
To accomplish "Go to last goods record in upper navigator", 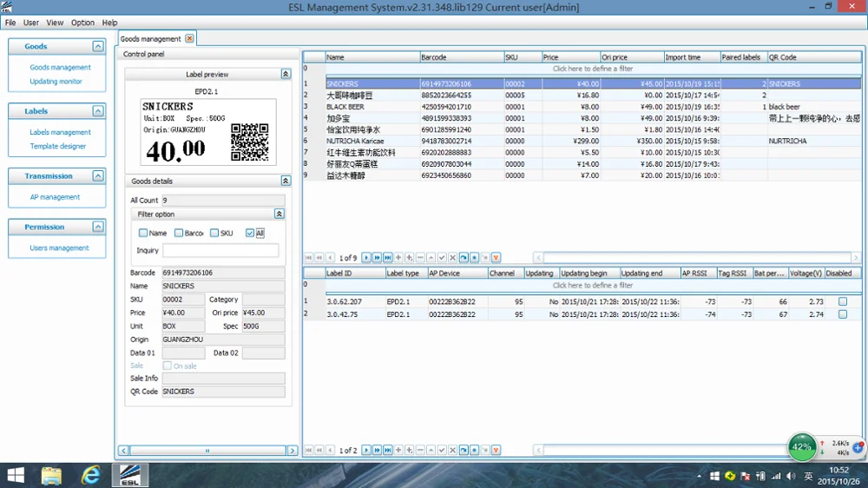I will coord(388,258).
